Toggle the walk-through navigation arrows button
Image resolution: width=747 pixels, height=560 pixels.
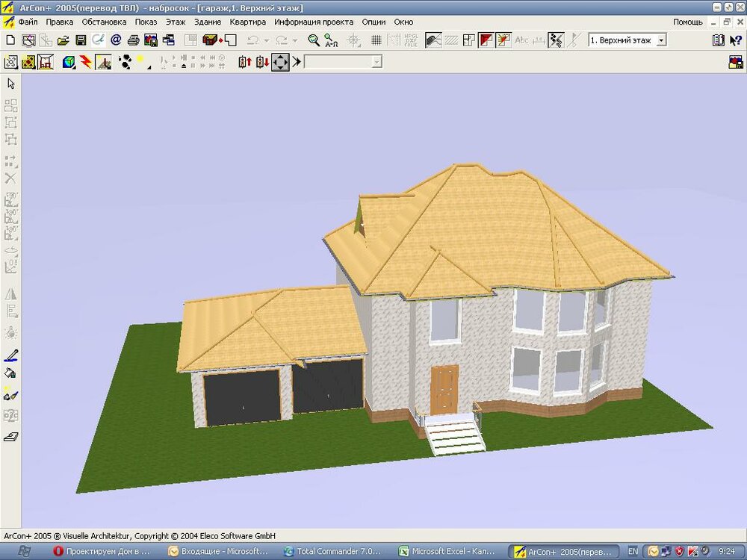[x=280, y=62]
